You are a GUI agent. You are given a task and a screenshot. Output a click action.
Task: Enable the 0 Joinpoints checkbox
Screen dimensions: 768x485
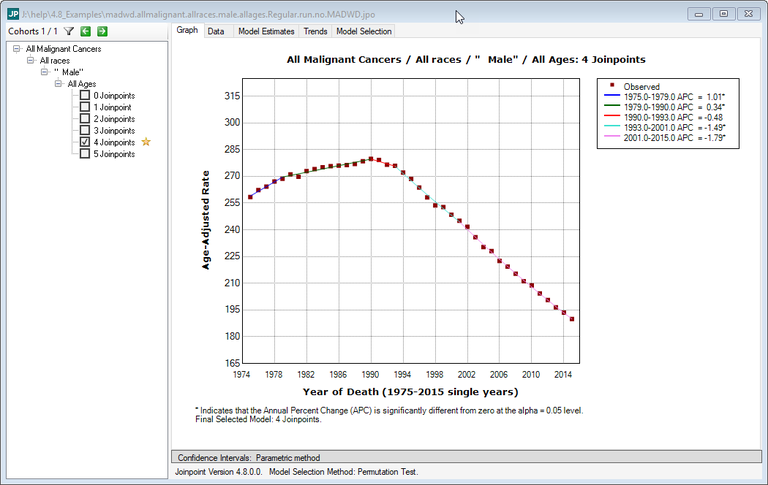(x=85, y=96)
